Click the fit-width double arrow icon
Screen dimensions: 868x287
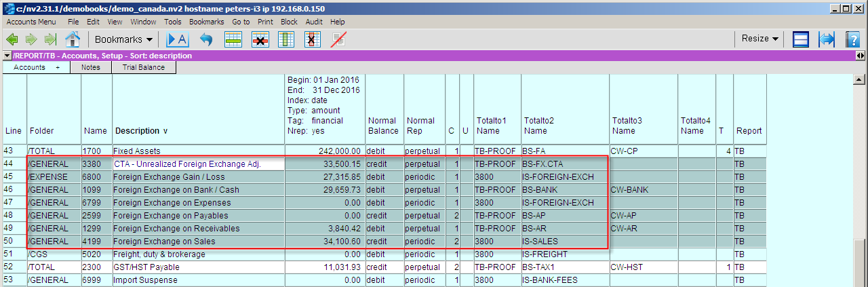pyautogui.click(x=826, y=39)
